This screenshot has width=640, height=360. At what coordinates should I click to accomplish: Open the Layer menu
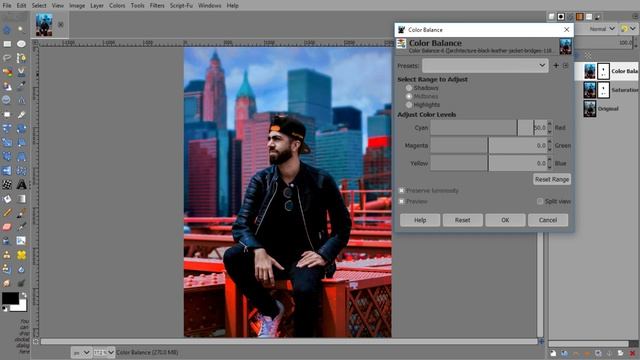click(x=97, y=6)
